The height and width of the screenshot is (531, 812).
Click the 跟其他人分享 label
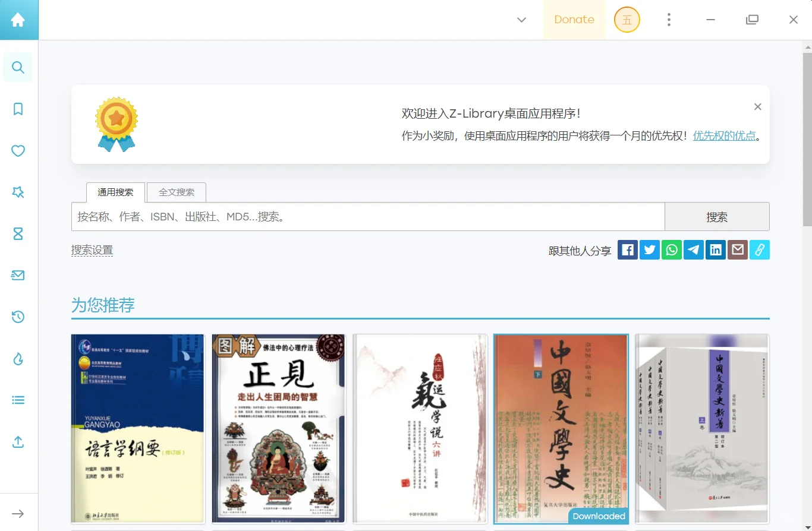pyautogui.click(x=580, y=251)
